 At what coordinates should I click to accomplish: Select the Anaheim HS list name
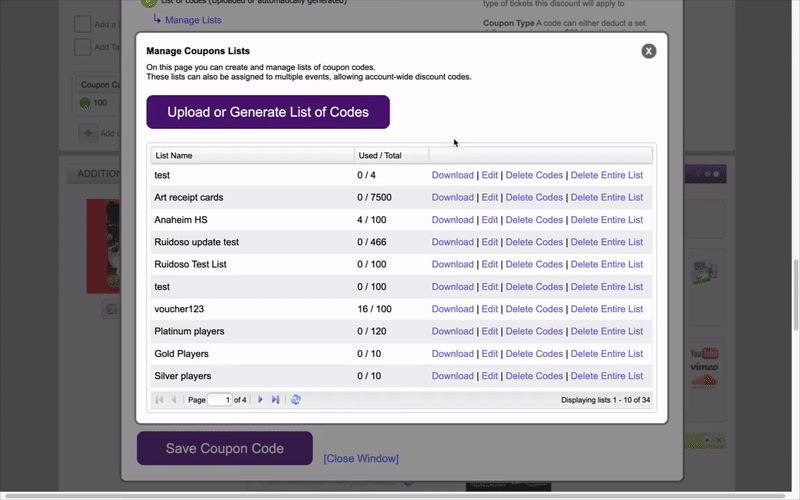click(181, 220)
